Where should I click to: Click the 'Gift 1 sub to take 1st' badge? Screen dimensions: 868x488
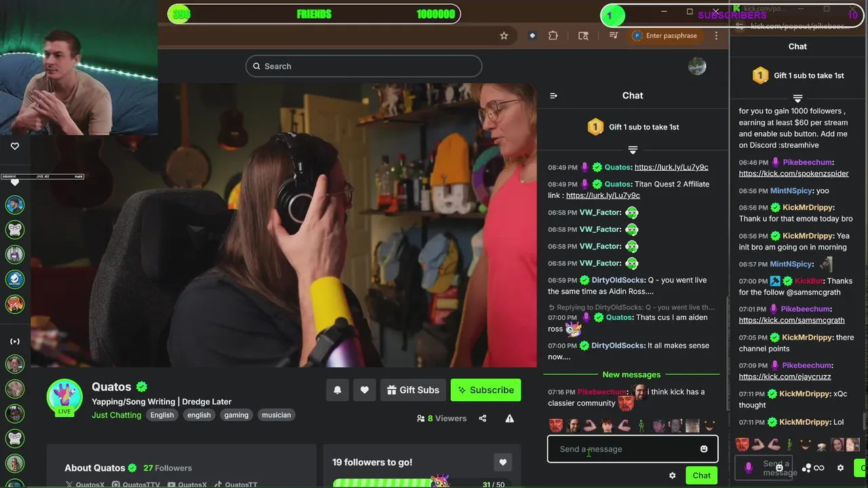point(633,127)
